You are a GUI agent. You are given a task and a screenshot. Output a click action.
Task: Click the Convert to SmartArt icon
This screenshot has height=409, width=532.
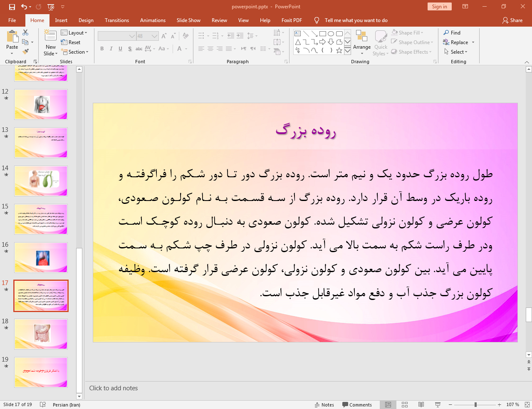point(278,52)
